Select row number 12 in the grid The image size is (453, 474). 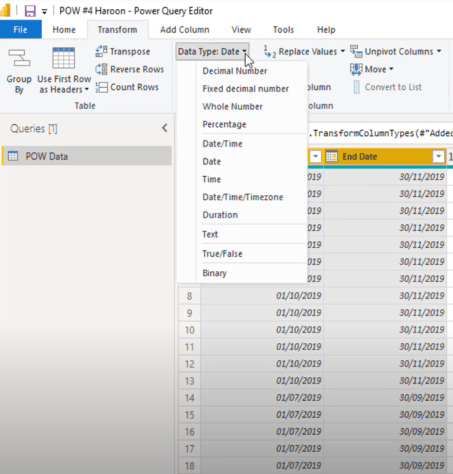[189, 364]
